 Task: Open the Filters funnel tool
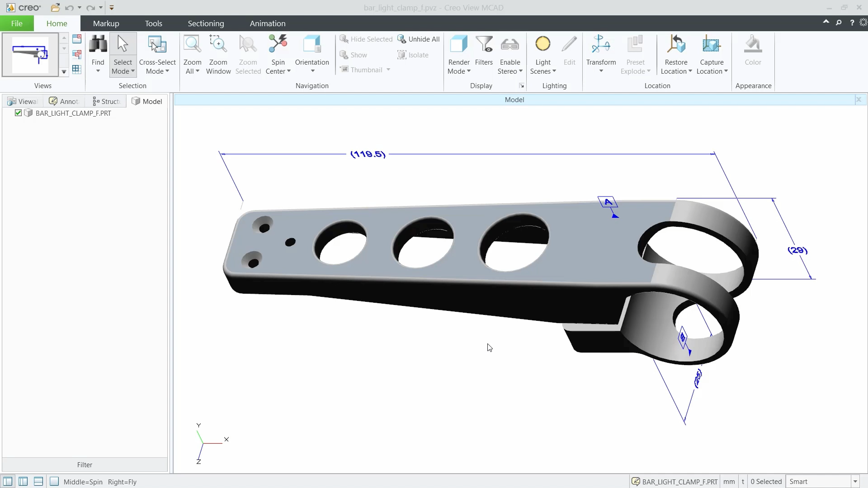click(484, 44)
